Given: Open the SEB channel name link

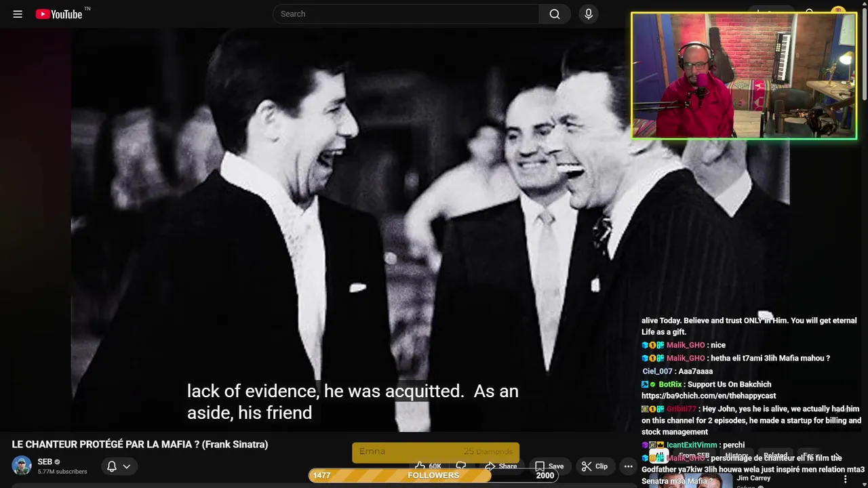Looking at the screenshot, I should (45, 462).
